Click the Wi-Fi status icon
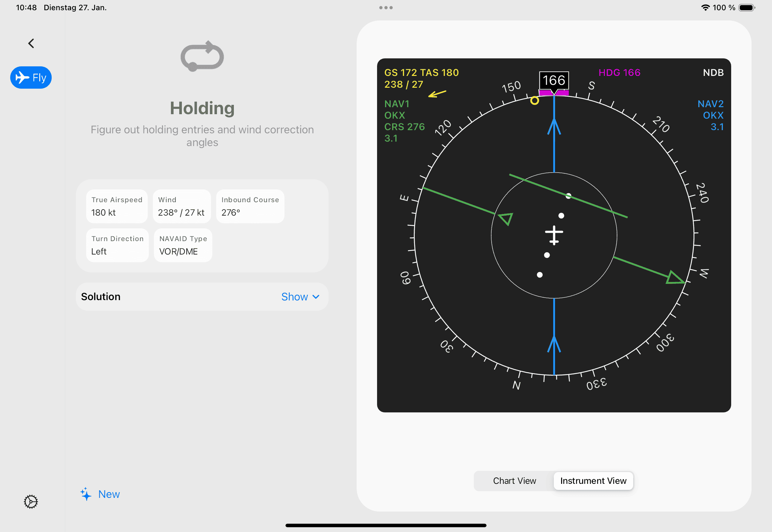Viewport: 772px width, 532px height. (705, 8)
